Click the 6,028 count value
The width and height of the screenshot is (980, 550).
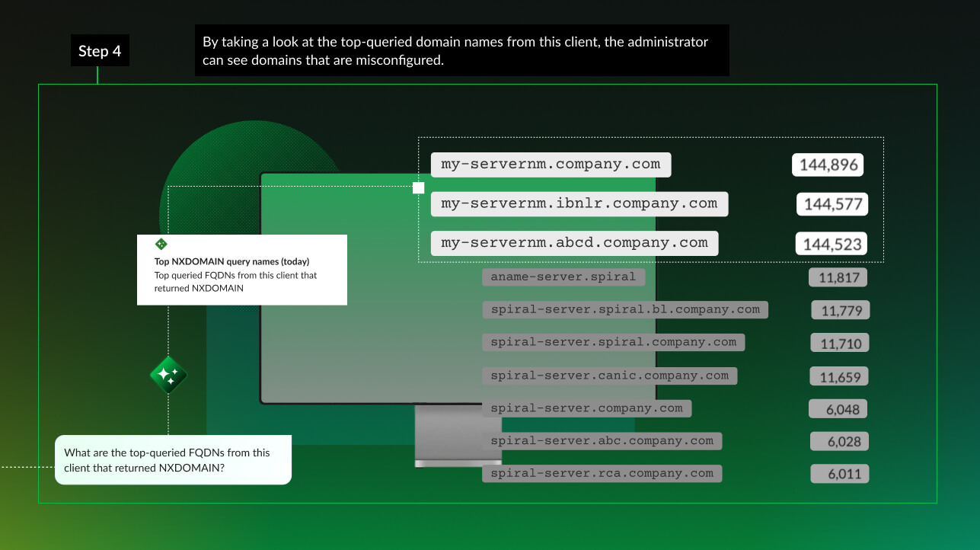(x=839, y=442)
